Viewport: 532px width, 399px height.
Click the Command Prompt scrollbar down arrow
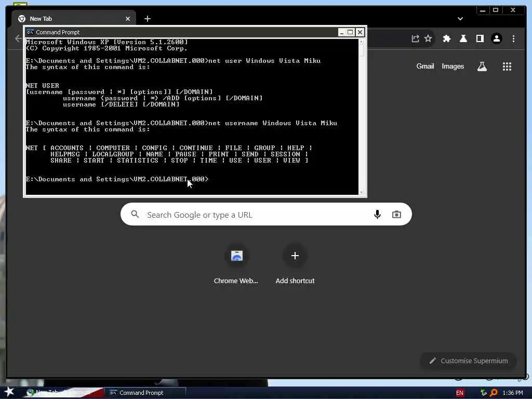point(362,192)
